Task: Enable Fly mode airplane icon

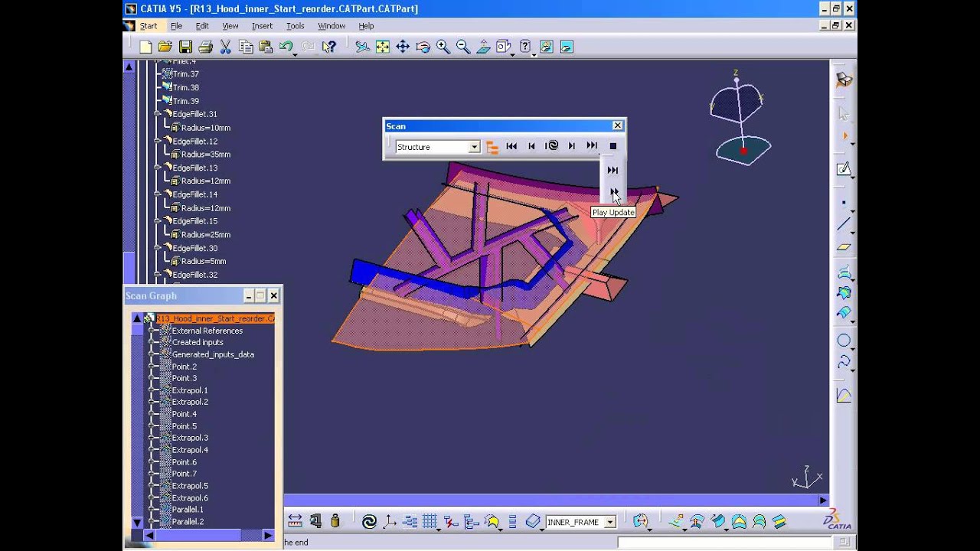Action: [362, 47]
